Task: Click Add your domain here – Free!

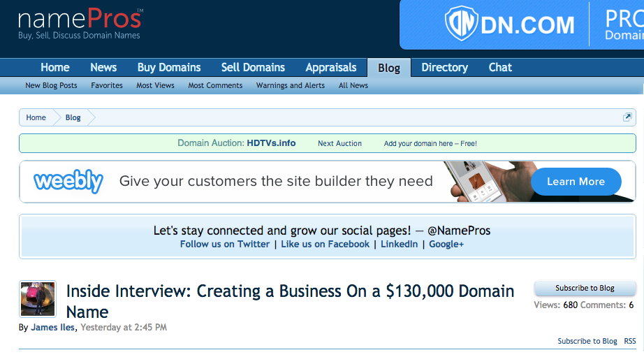Action: (430, 143)
